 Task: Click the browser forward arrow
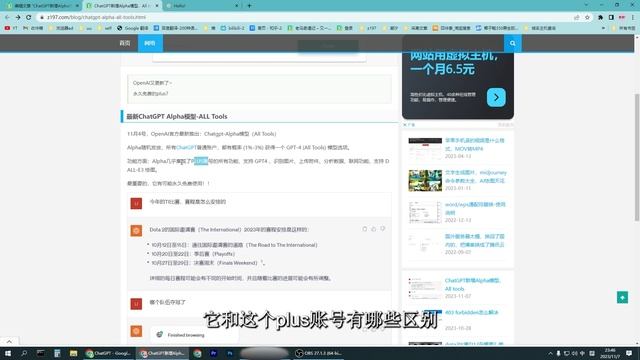[x=18, y=17]
